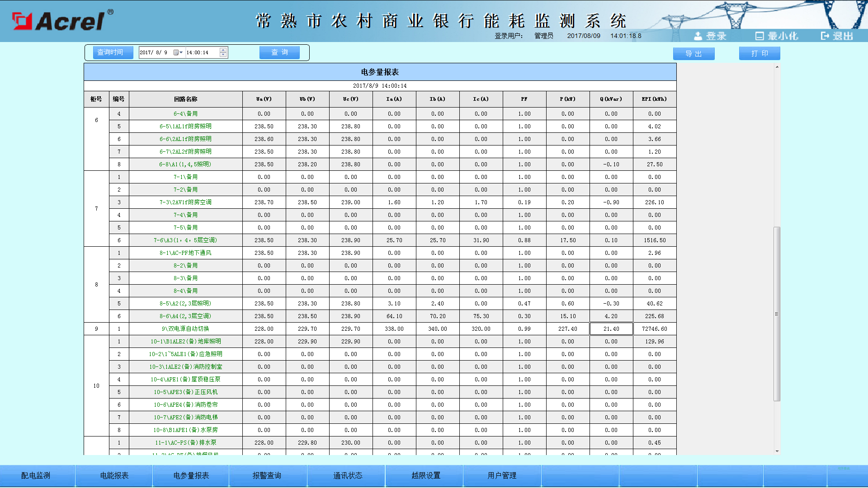This screenshot has height=488, width=868.
Task: Click the 登录 login user icon
Action: 698,36
